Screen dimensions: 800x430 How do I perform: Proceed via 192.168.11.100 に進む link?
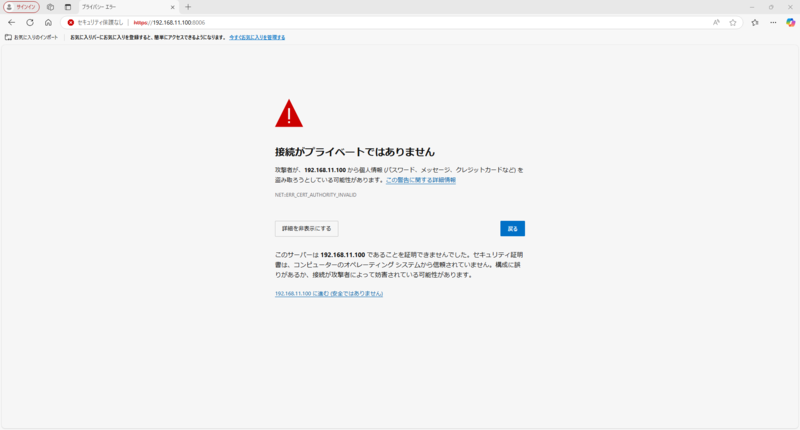tap(329, 294)
